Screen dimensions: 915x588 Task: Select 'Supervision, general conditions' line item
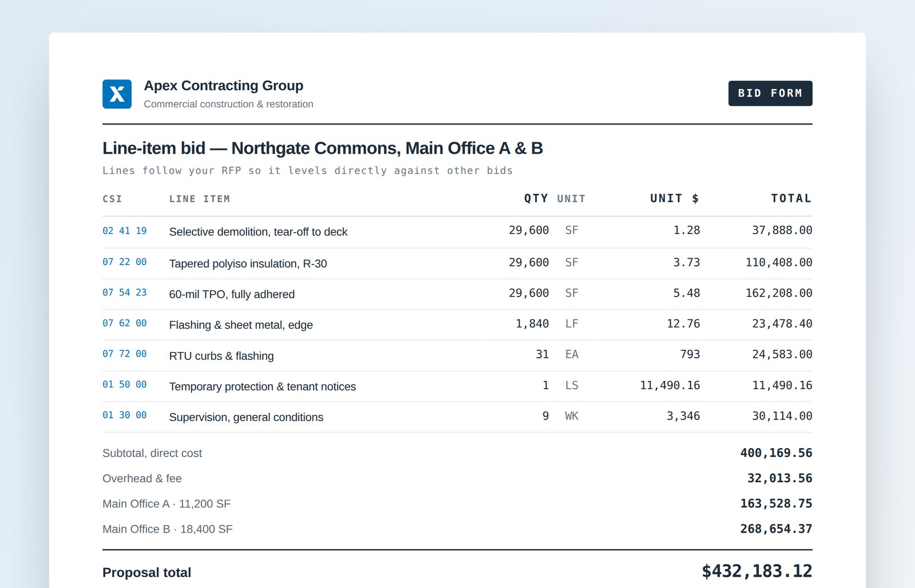coord(246,418)
